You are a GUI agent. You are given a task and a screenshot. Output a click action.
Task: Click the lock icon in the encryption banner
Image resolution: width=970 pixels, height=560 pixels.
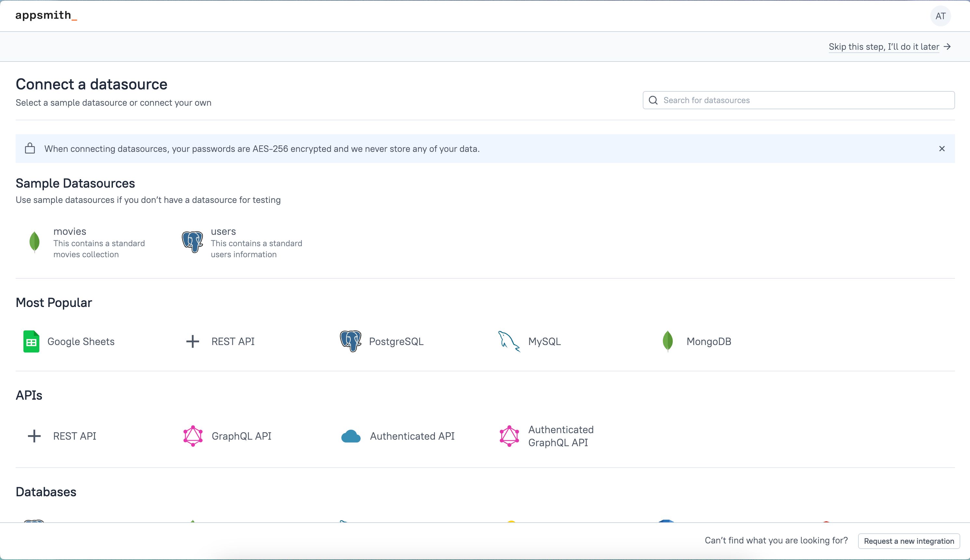(30, 149)
